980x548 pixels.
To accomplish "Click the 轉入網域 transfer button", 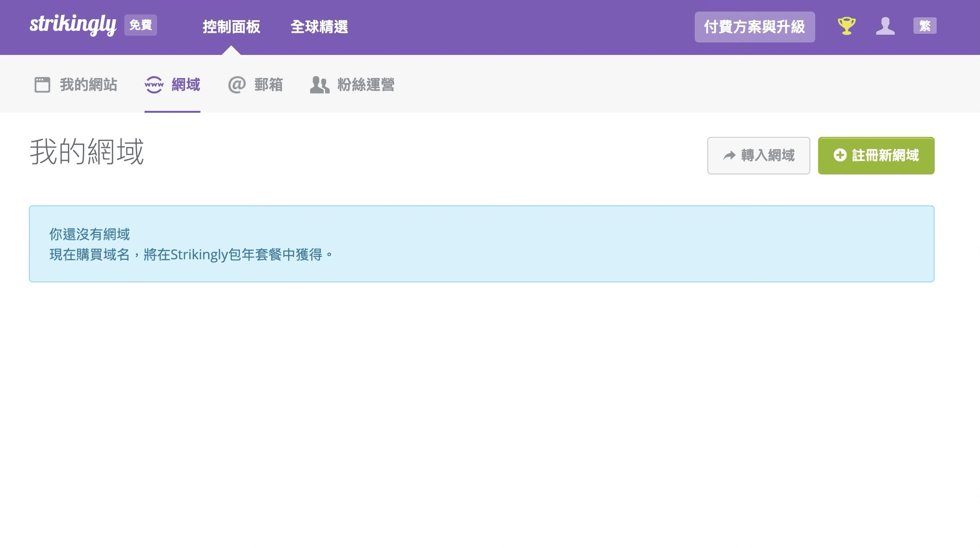I will tap(758, 156).
